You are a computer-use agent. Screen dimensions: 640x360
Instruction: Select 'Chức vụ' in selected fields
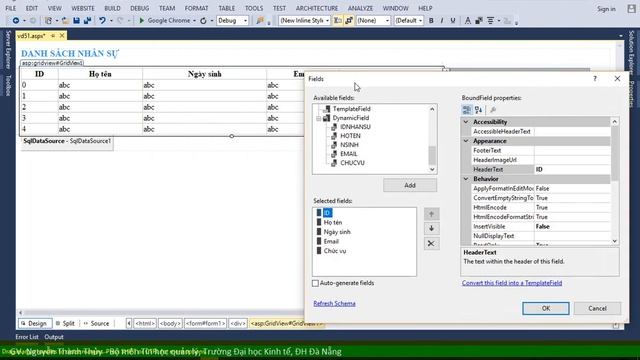[335, 251]
